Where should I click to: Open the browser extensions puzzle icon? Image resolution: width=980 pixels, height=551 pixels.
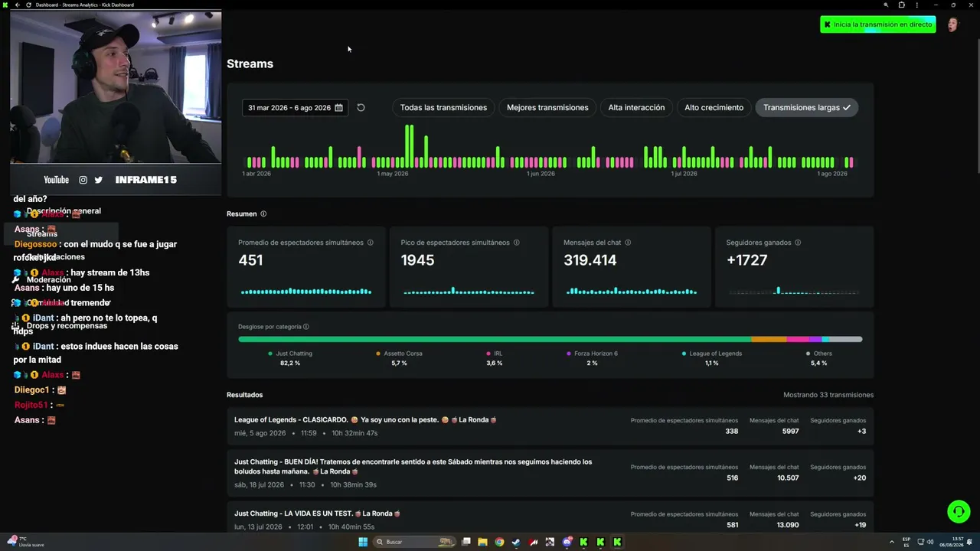click(x=901, y=5)
